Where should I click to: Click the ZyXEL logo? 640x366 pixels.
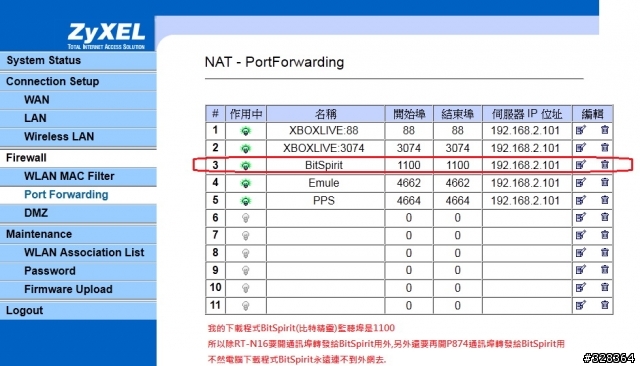tap(106, 36)
